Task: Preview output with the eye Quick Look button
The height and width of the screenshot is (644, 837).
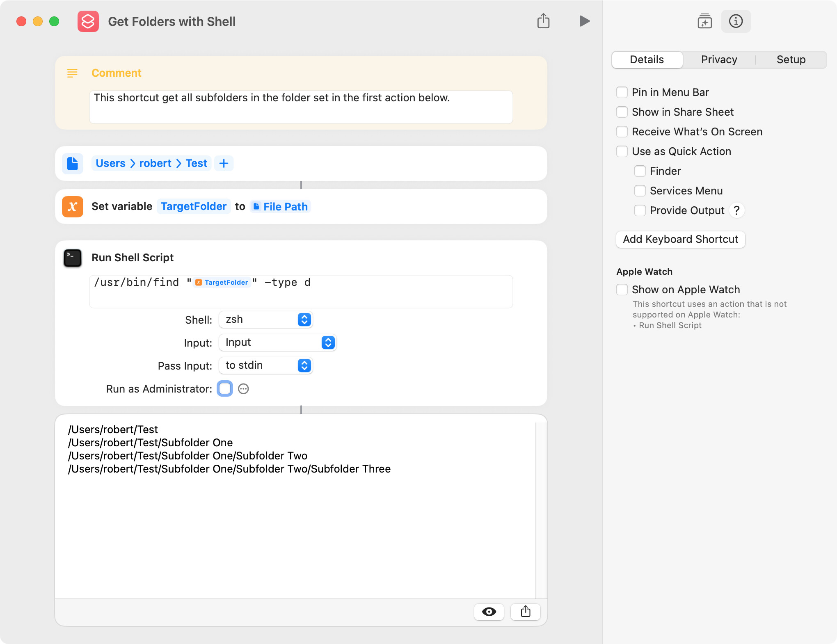Action: coord(489,612)
